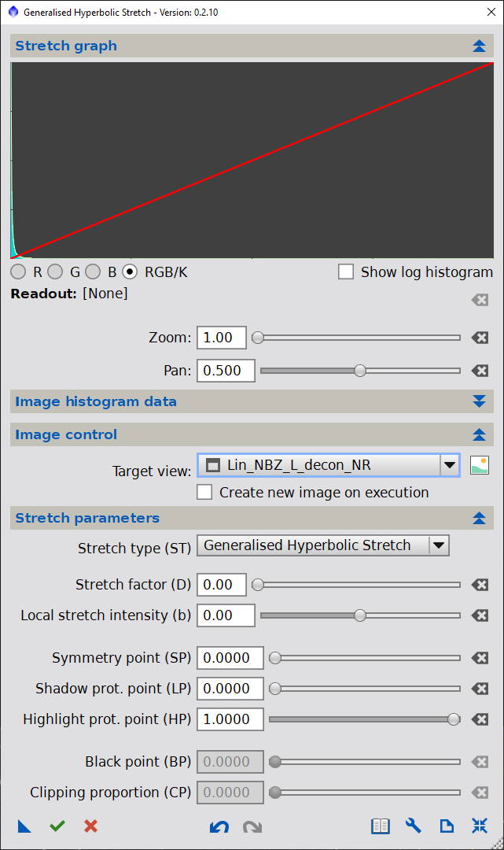Viewport: 504px width, 850px height.
Task: Open the Stretch type (ST) dropdown
Action: click(439, 545)
